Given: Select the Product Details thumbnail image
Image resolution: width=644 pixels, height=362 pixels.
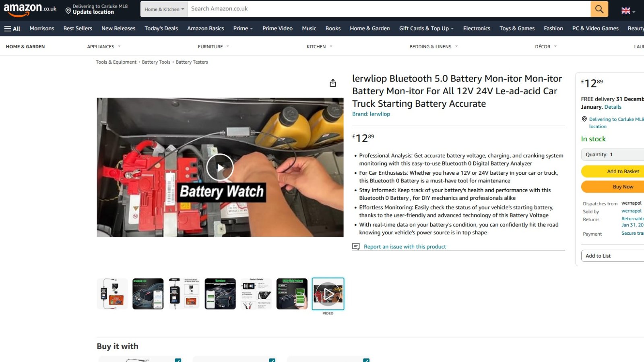Looking at the screenshot, I should pyautogui.click(x=256, y=294).
